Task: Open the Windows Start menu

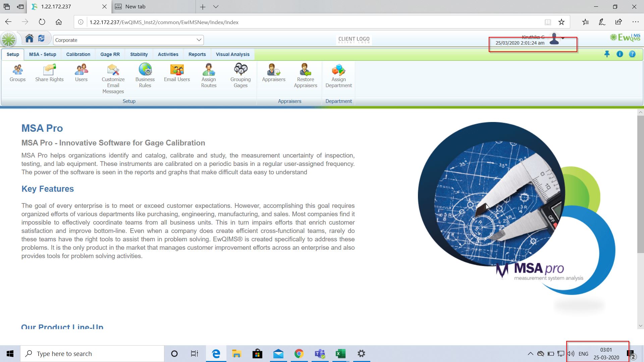Action: coord(10,354)
